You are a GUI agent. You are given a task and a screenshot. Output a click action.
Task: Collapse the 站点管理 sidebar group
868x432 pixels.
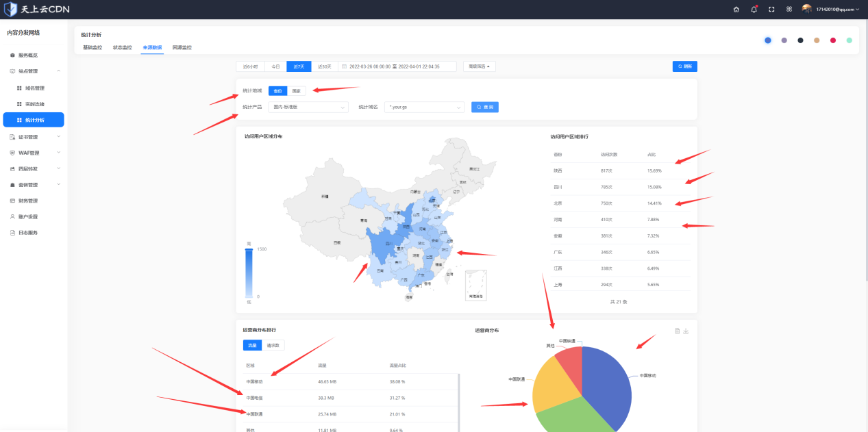(x=58, y=71)
